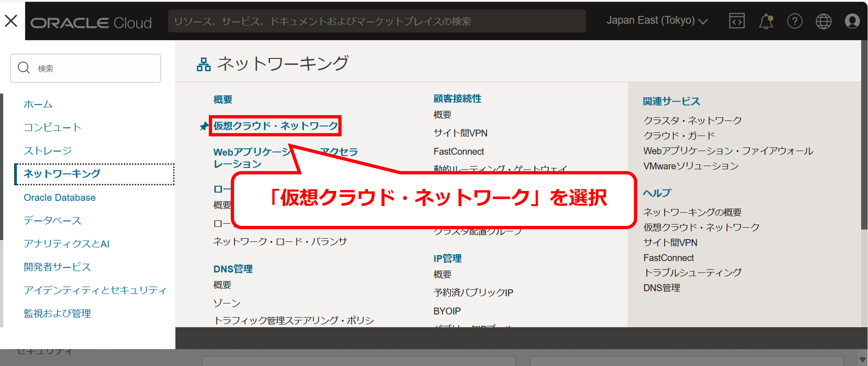Open the help question mark icon
Viewport: 868px width, 366px height.
[x=794, y=21]
